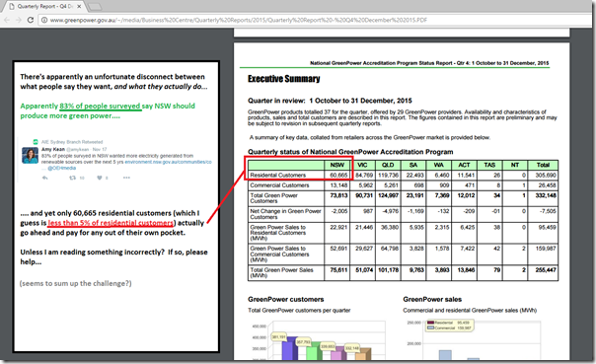Close the Quarterly Report tab

[x=80, y=7]
